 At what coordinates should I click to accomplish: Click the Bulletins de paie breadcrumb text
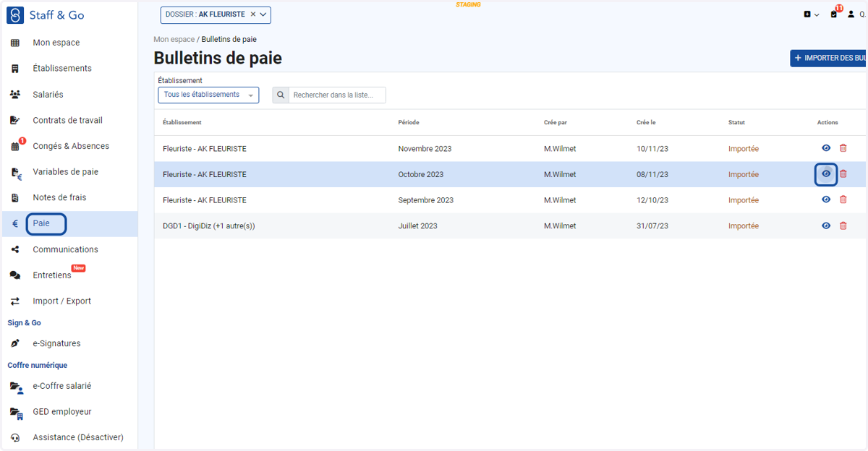tap(229, 39)
